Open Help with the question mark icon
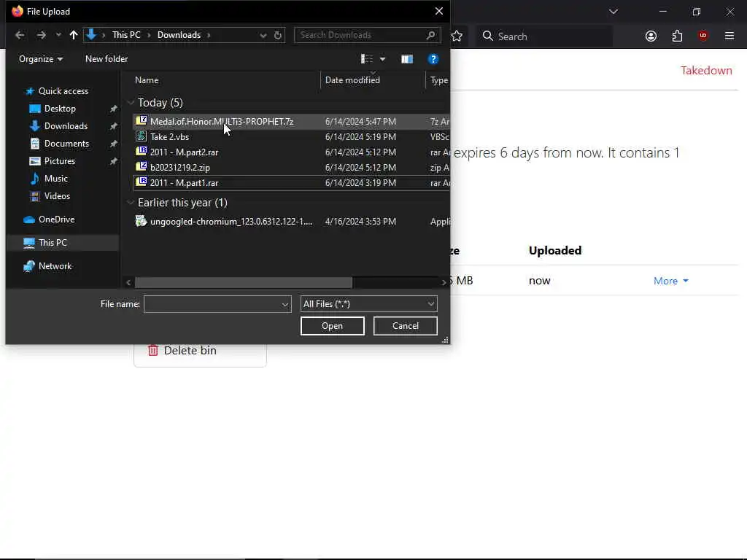Image resolution: width=747 pixels, height=560 pixels. click(433, 59)
